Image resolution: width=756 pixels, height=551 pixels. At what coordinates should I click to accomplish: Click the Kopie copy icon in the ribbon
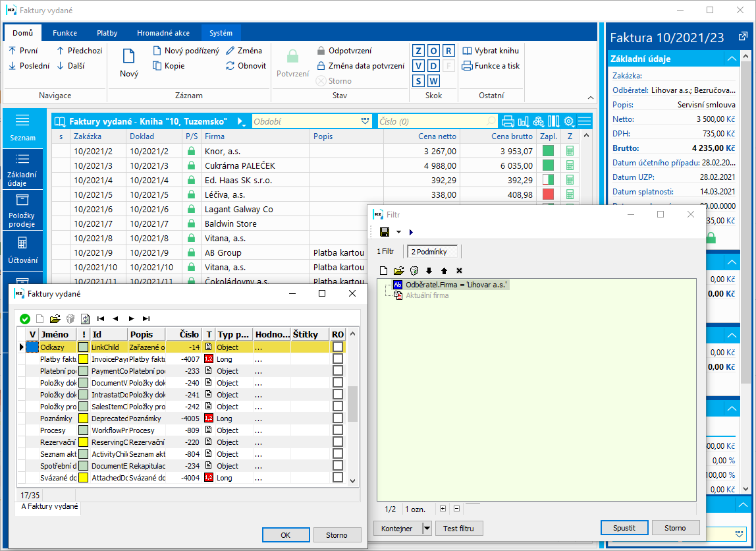[x=157, y=66]
